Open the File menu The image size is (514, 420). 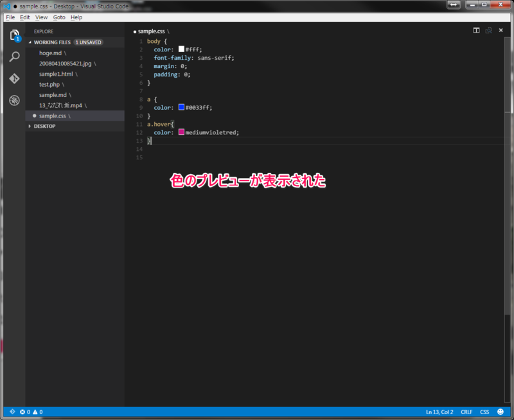click(x=10, y=17)
